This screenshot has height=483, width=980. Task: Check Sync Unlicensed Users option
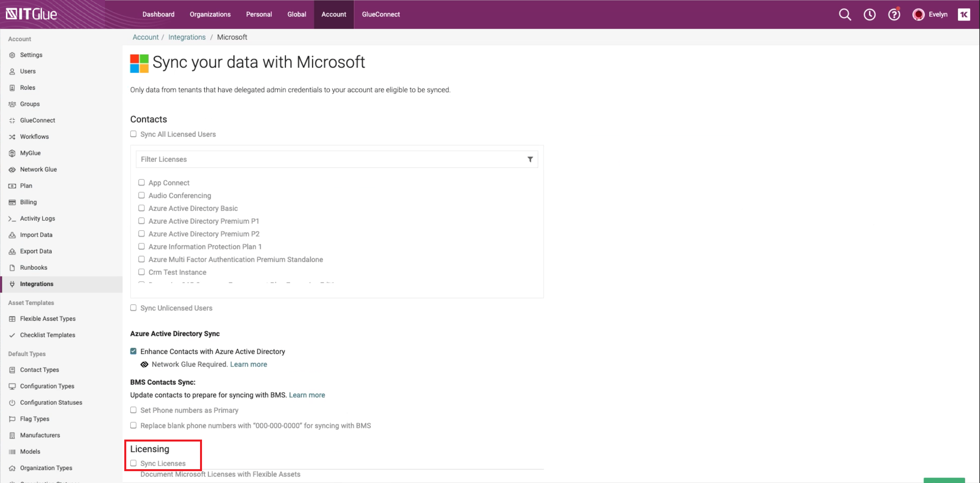click(133, 308)
